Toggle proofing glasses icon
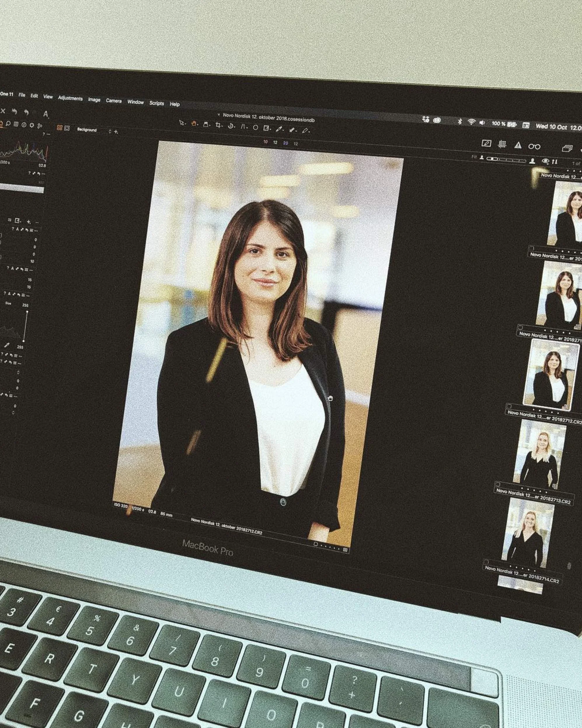The image size is (582, 728). (534, 147)
